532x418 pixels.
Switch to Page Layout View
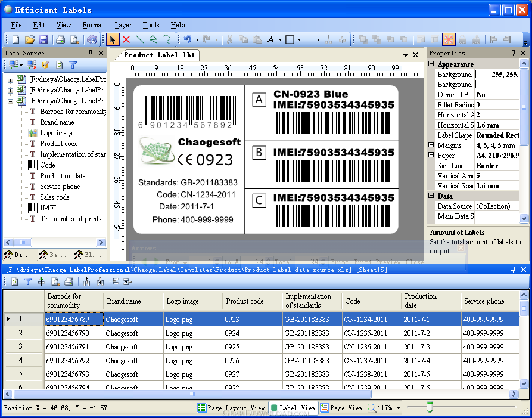[x=231, y=408]
